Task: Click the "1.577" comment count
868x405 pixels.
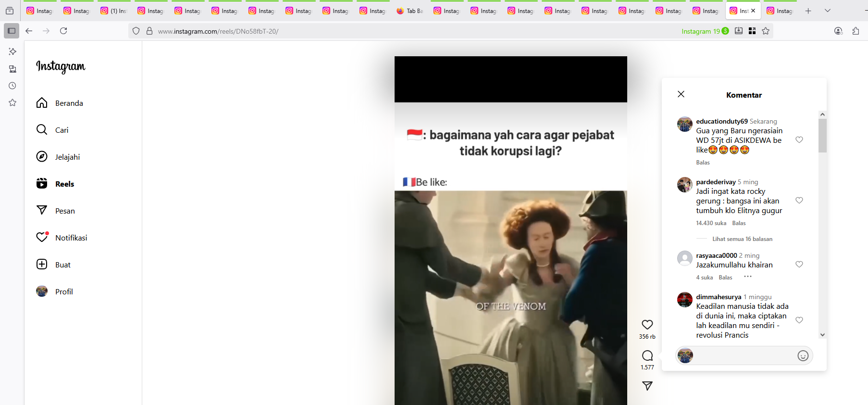Action: click(x=647, y=367)
